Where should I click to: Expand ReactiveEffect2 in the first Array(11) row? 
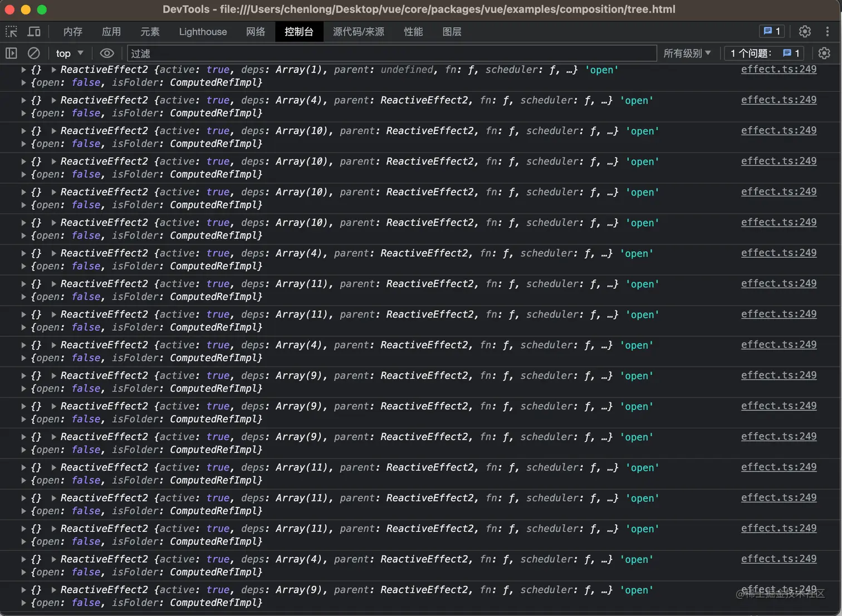coord(53,284)
